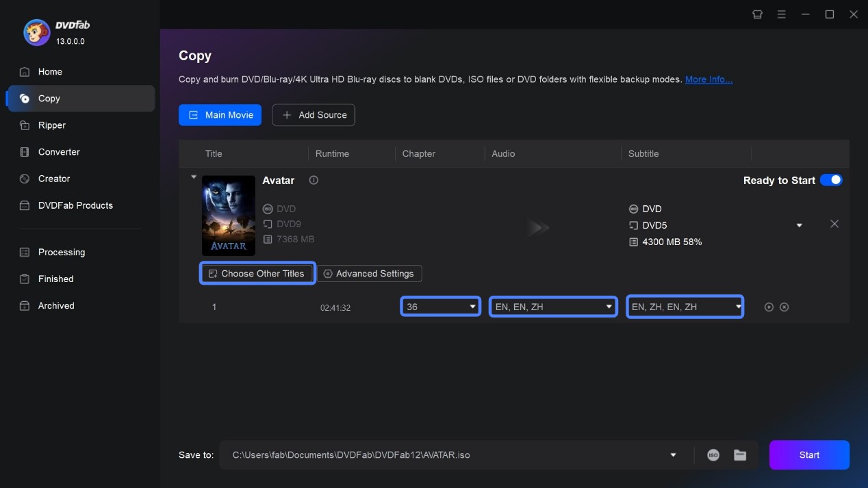Viewport: 868px width, 488px height.
Task: Open the DVDFab hamburger menu
Action: point(781,14)
